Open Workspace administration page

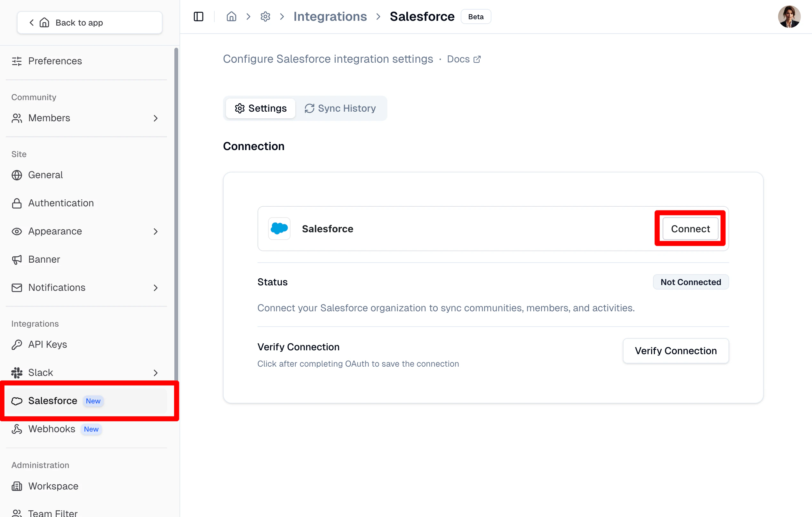coord(86,486)
